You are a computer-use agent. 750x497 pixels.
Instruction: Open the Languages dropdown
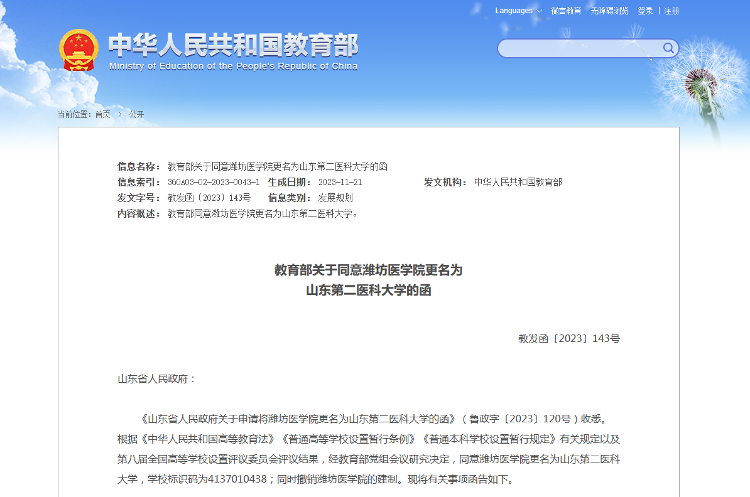coord(518,11)
